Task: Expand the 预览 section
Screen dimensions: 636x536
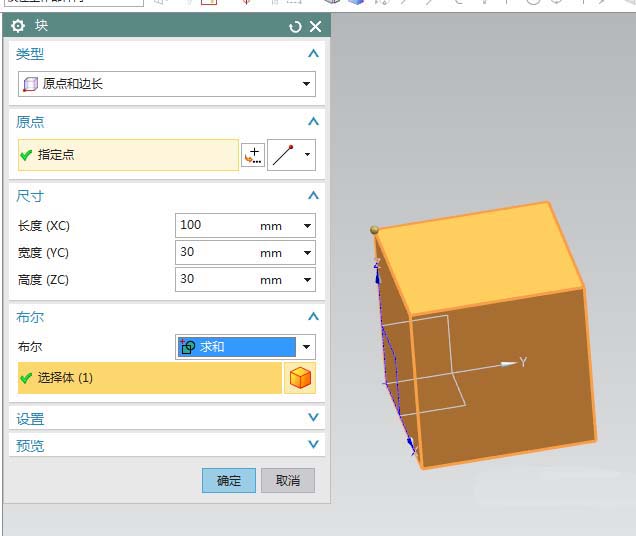Action: point(313,445)
